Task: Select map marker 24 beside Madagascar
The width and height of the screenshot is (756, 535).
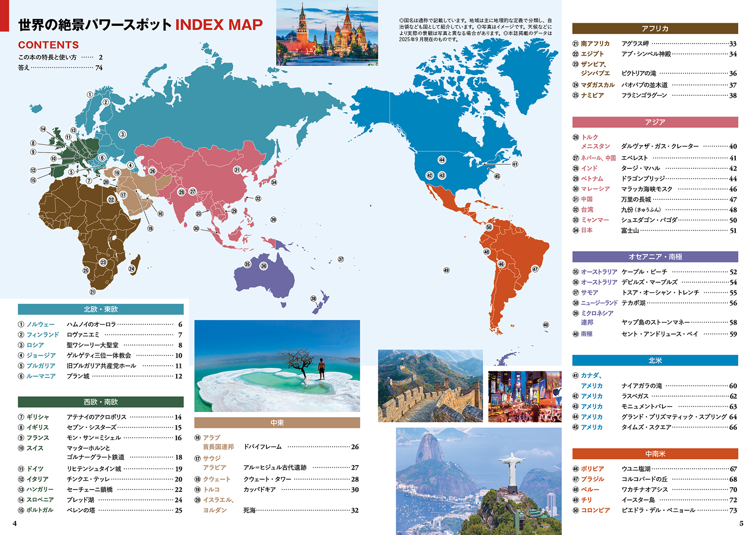Action: pos(132,269)
